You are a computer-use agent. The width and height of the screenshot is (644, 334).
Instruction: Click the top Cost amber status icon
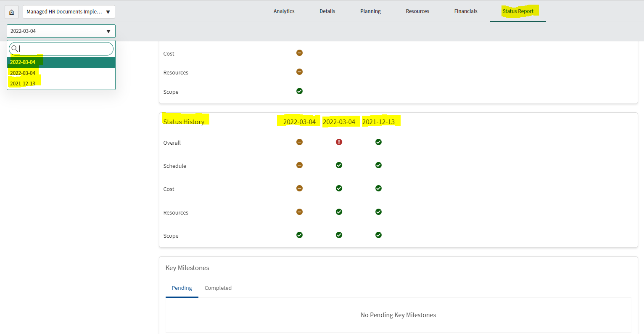299,53
